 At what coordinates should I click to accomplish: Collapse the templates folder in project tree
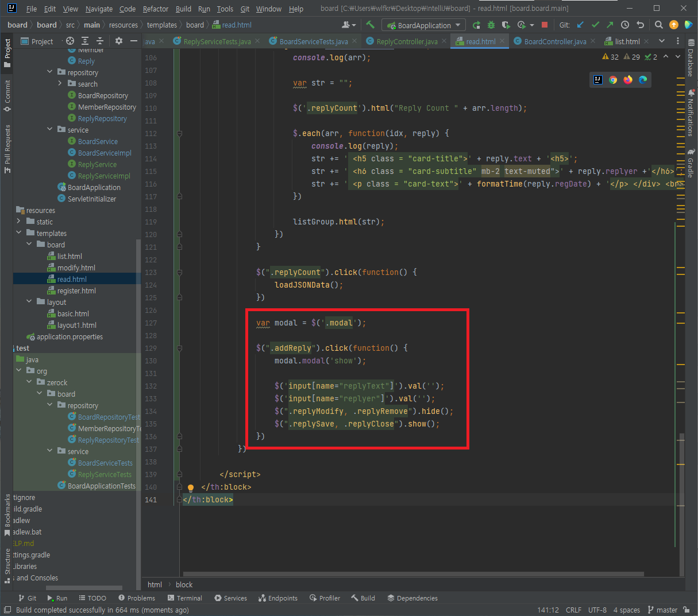click(x=18, y=233)
